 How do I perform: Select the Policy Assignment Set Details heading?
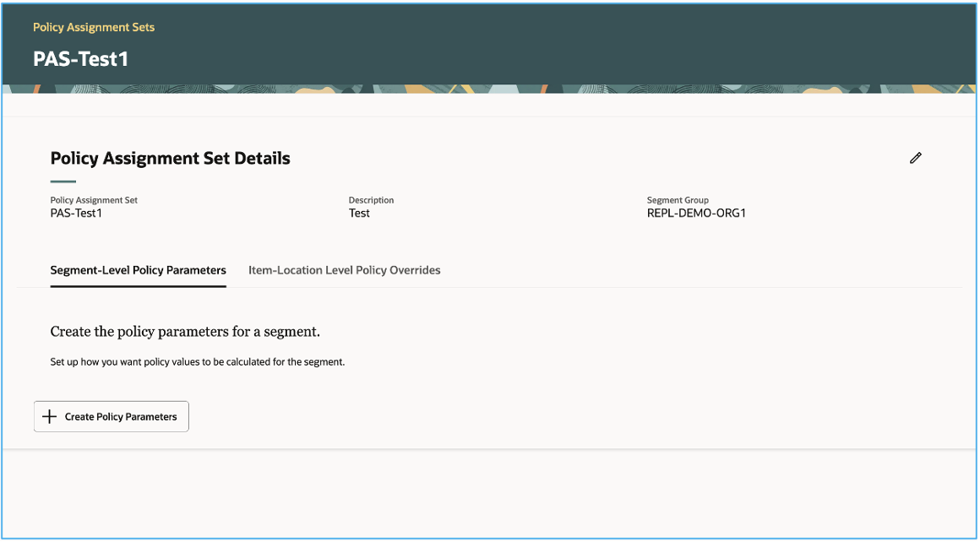[x=170, y=159]
